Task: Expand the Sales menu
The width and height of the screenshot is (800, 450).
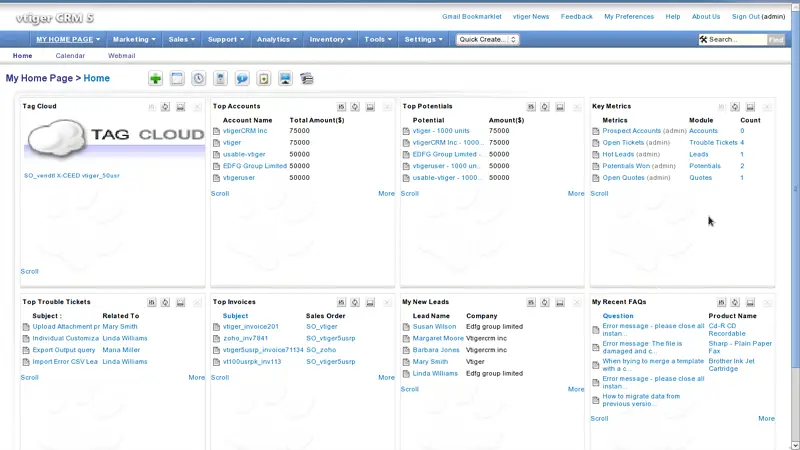Action: (x=182, y=39)
